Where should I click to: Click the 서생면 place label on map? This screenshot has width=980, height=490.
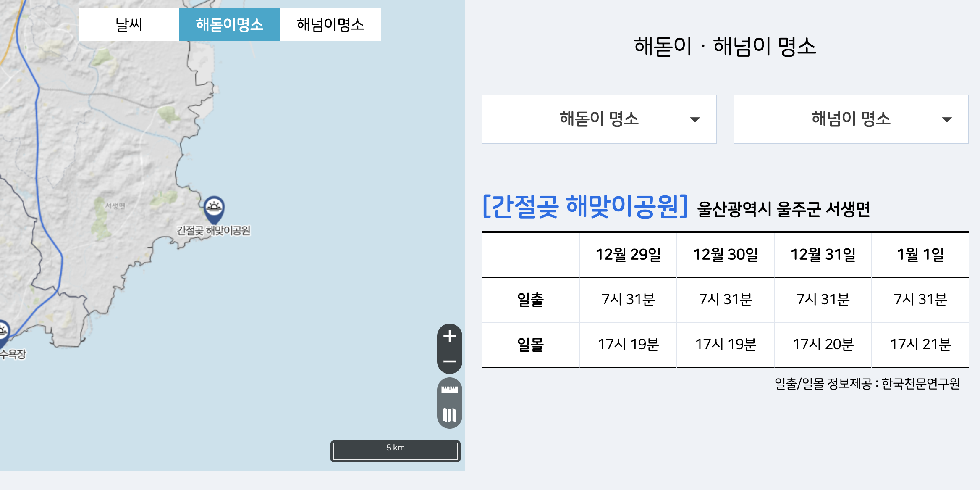click(x=115, y=206)
